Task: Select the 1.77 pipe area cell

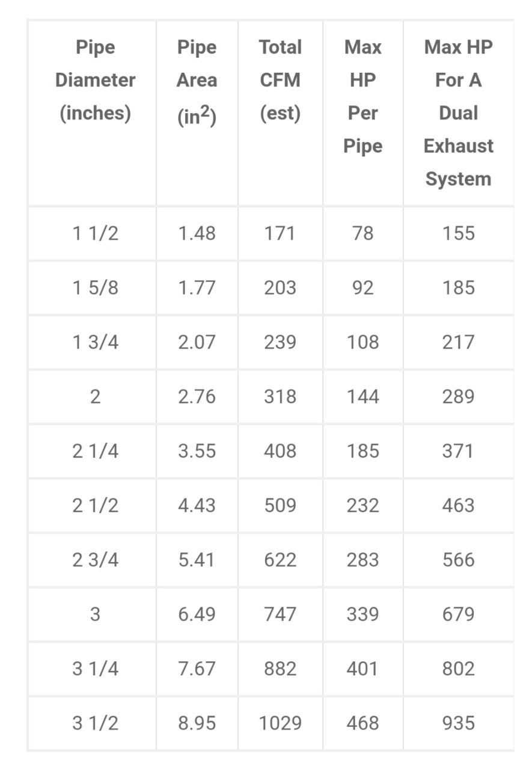Action: click(197, 288)
